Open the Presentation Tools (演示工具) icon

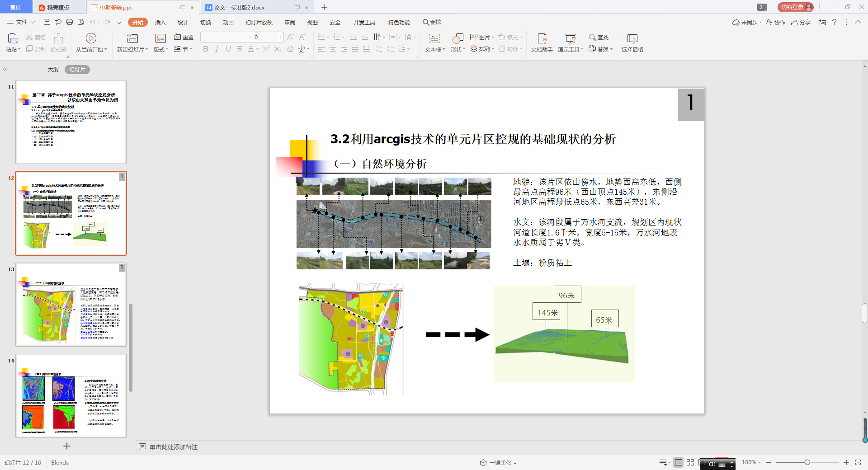tap(570, 38)
